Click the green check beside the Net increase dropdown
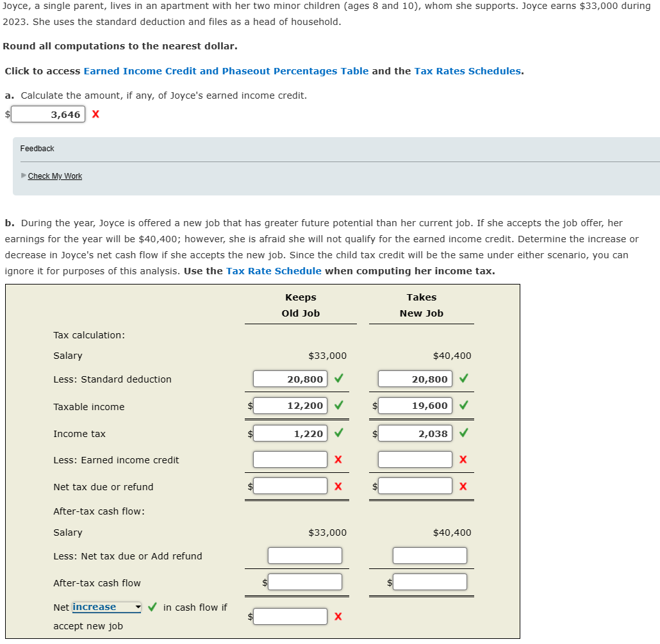Screen dimensions: 660x644 point(152,607)
